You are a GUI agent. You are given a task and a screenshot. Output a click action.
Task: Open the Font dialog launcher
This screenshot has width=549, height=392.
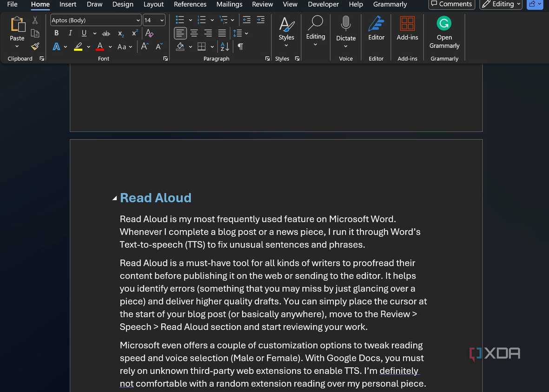[165, 59]
